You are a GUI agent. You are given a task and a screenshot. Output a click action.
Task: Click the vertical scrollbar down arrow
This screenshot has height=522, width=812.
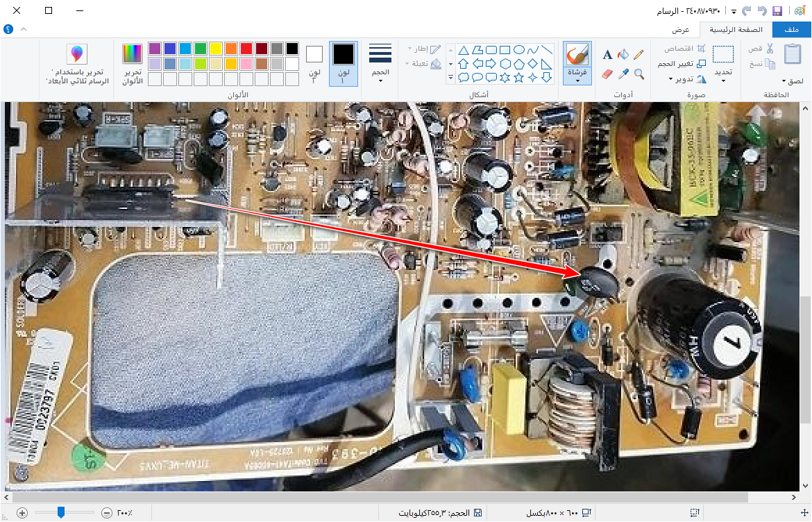[805, 486]
